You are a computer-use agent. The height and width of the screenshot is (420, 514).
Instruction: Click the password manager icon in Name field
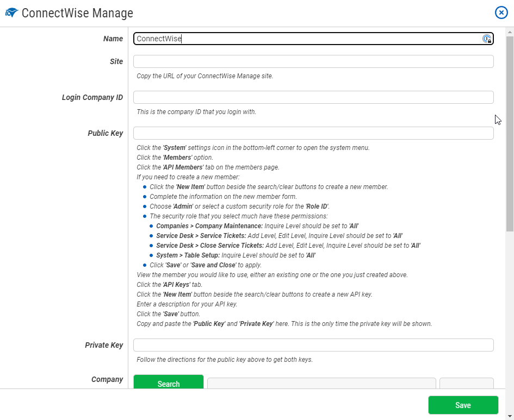click(x=487, y=39)
